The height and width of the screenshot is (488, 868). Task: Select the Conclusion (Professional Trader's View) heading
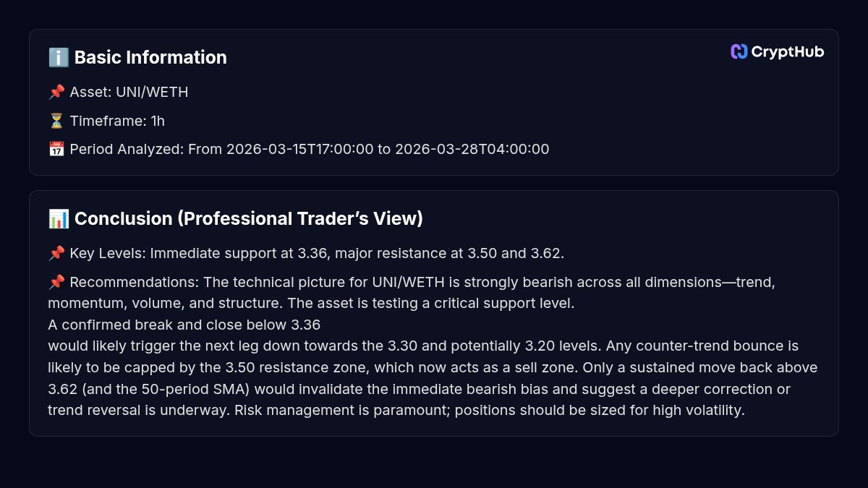(x=248, y=219)
